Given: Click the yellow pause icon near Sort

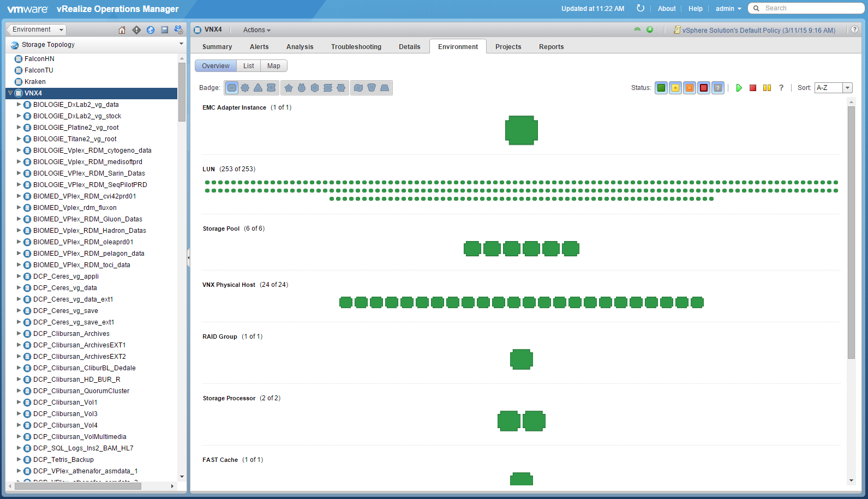Looking at the screenshot, I should (x=767, y=88).
